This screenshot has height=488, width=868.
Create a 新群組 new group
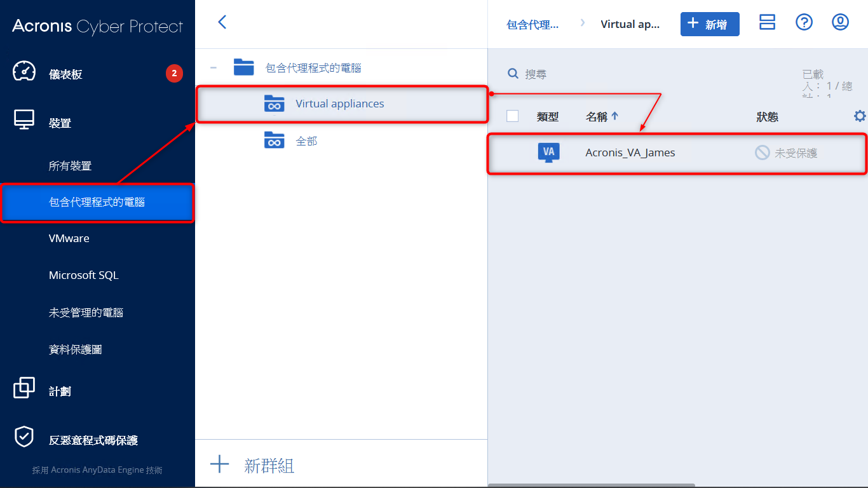253,465
